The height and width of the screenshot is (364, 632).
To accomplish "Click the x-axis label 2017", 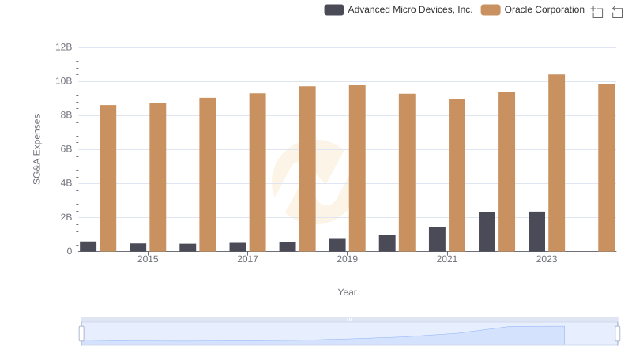I will (x=247, y=259).
